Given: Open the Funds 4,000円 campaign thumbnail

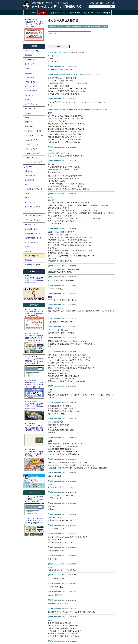Looking at the screenshot, I should (34, 393).
